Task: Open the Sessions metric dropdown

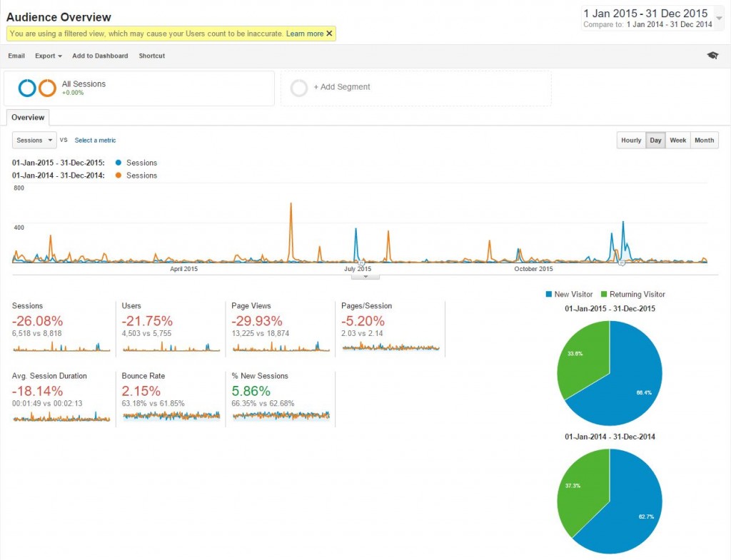Action: (34, 141)
